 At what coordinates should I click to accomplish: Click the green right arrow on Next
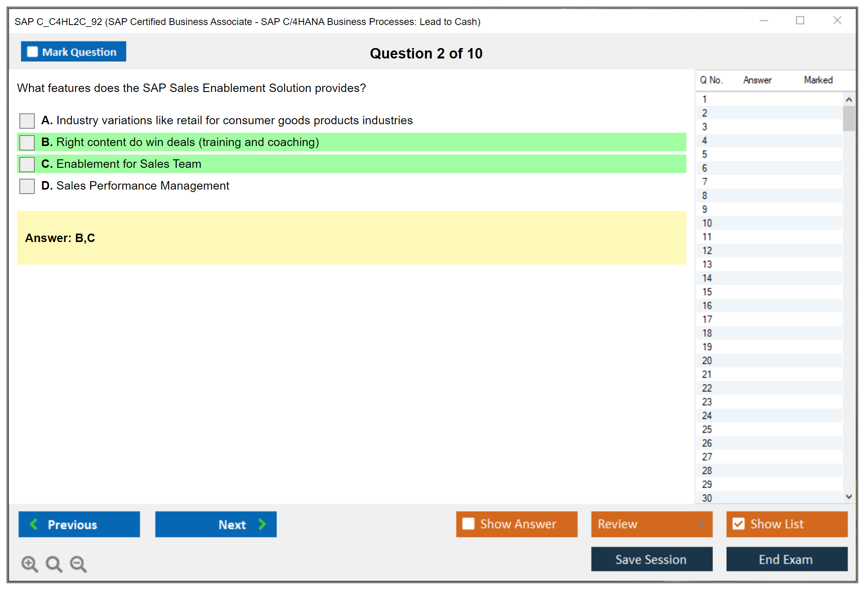point(262,524)
